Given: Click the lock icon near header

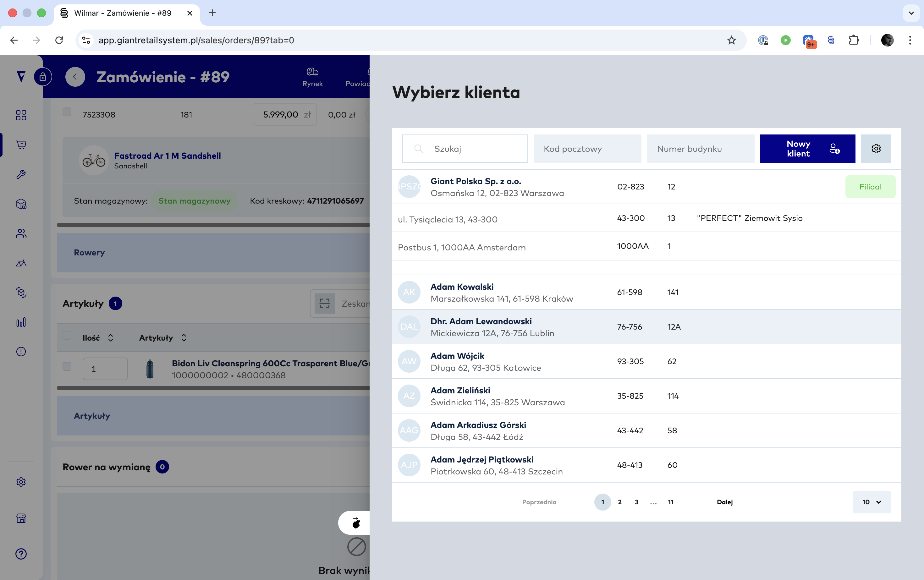Looking at the screenshot, I should pos(43,77).
